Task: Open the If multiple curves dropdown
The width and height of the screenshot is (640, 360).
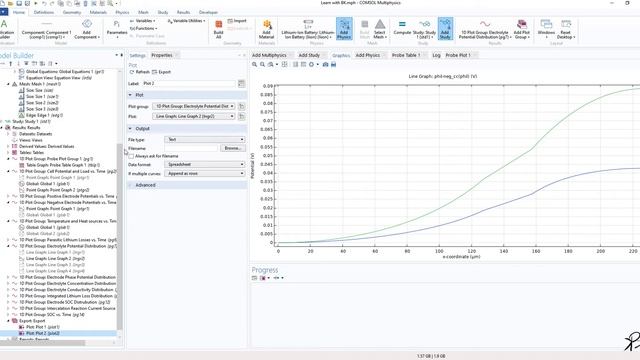Action: point(204,173)
